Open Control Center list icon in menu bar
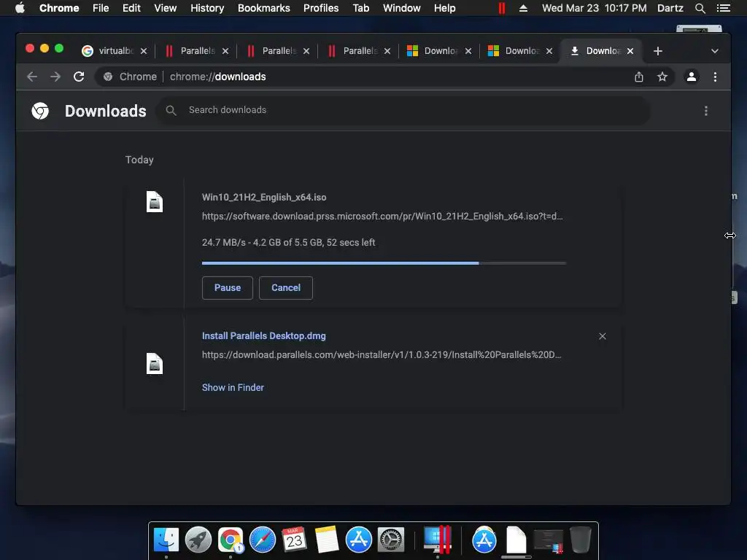The width and height of the screenshot is (747, 560). [723, 8]
